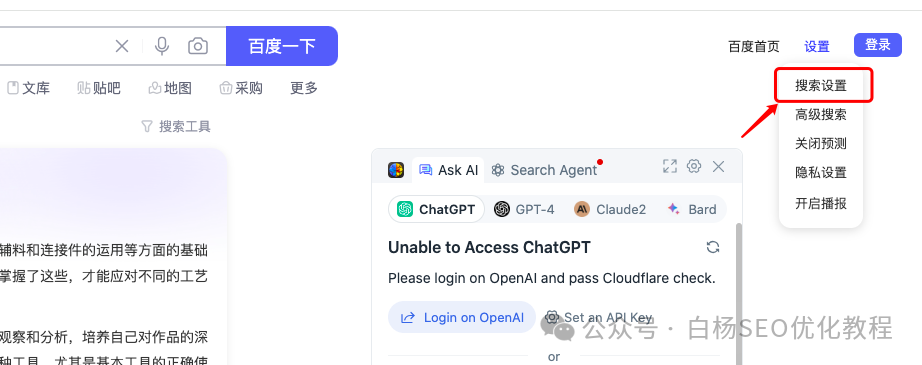The height and width of the screenshot is (365, 922).
Task: Select 高级搜索 from settings menu
Action: (821, 115)
